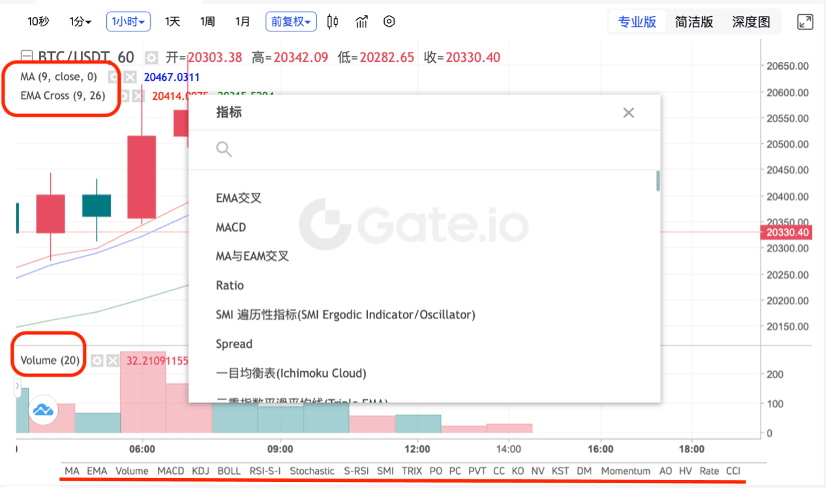The image size is (832, 492).
Task: Switch to the 深度图 depth chart tab
Action: point(750,21)
